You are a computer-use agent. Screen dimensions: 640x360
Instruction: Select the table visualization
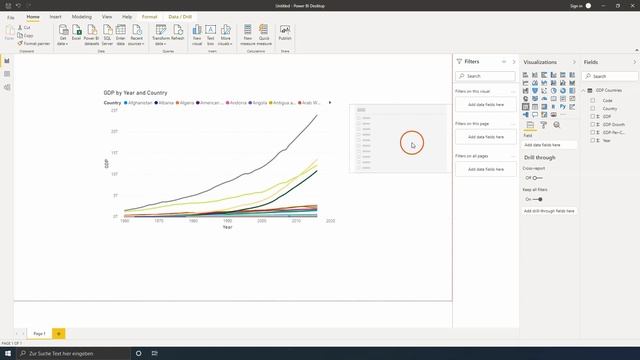535,107
